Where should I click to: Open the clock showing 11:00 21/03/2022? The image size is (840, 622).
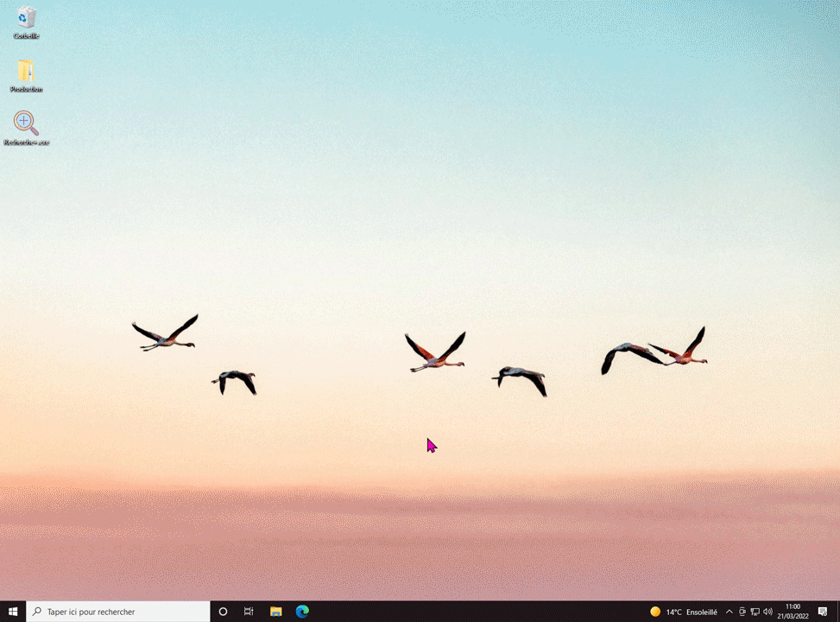tap(793, 612)
